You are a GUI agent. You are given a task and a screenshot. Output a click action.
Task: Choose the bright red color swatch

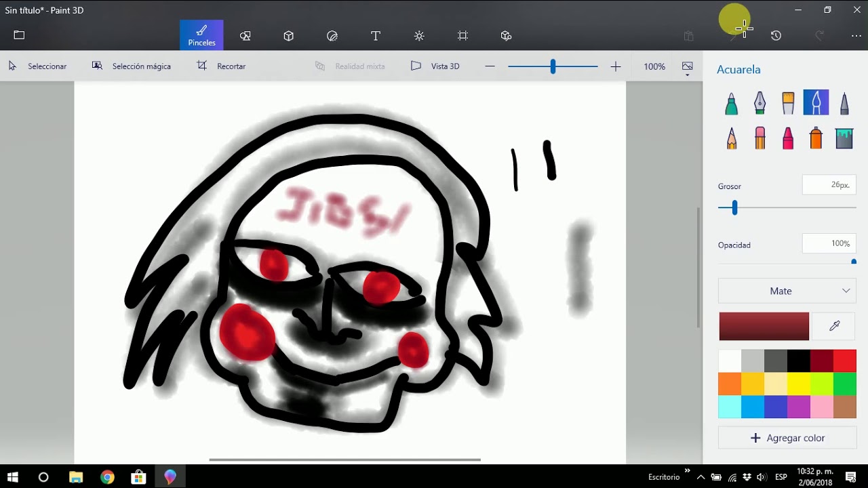(845, 361)
